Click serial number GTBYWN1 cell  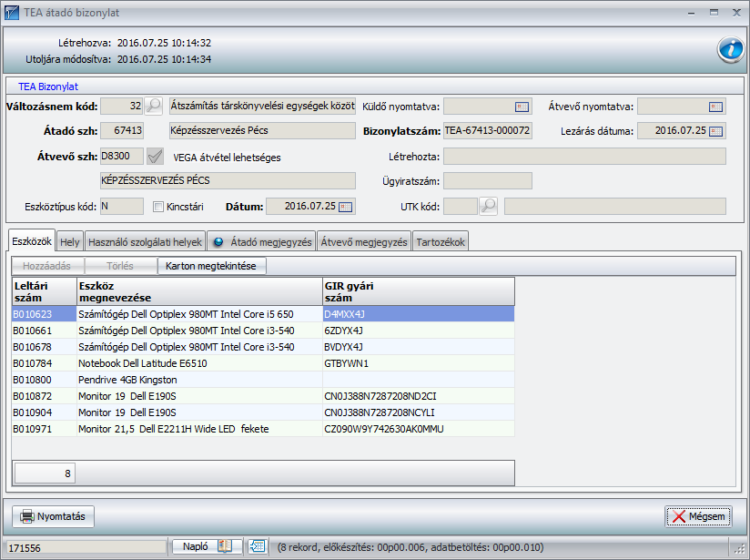click(419, 363)
